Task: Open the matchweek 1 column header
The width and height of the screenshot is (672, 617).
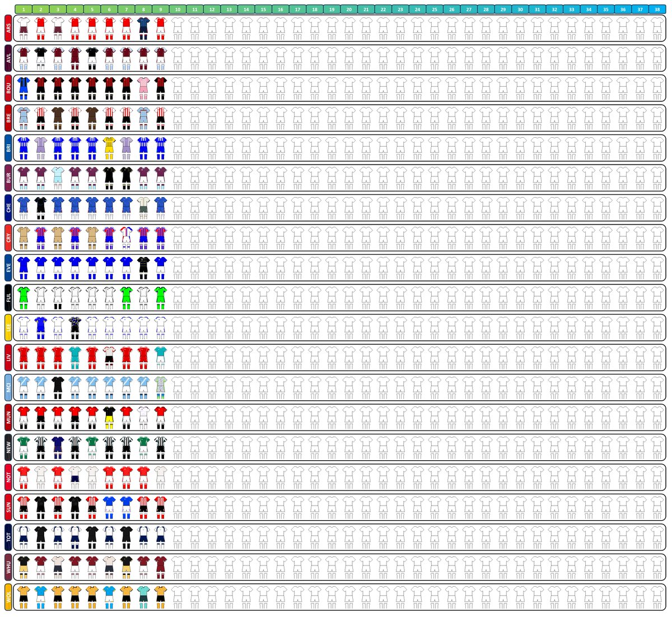Action: point(24,10)
